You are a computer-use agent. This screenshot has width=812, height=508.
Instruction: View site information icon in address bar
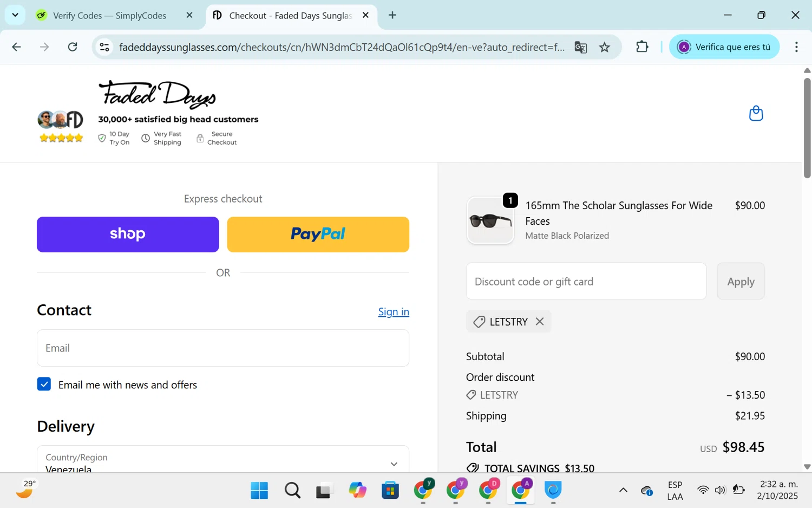click(x=104, y=47)
